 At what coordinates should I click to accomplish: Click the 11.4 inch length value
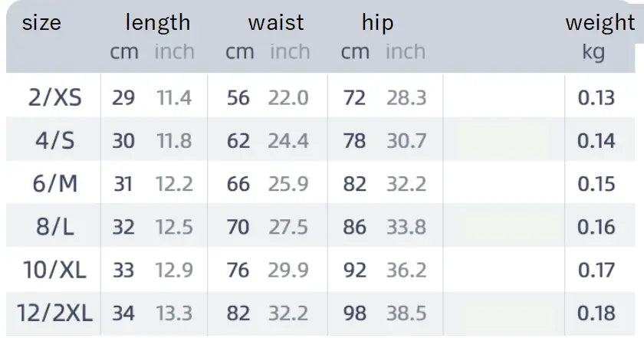click(174, 98)
